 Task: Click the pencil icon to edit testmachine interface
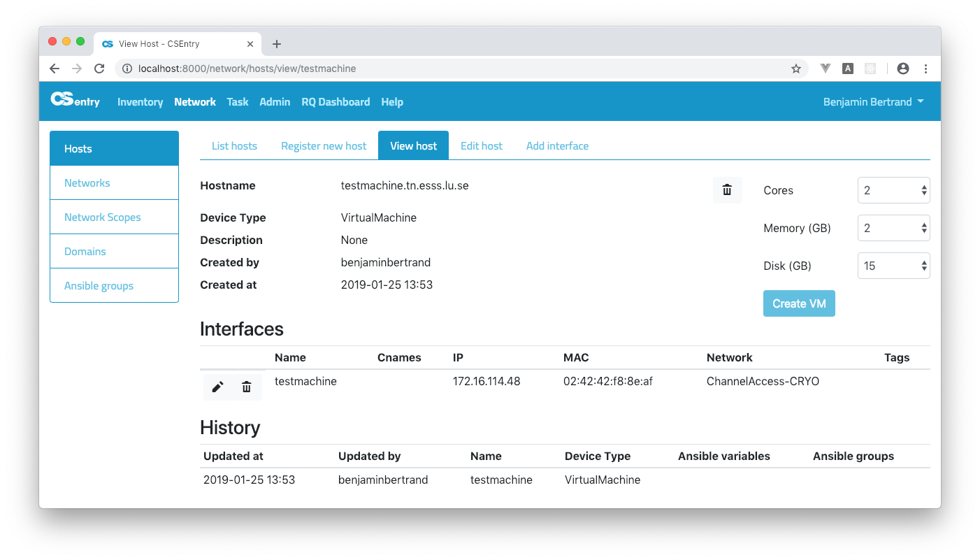[218, 387]
